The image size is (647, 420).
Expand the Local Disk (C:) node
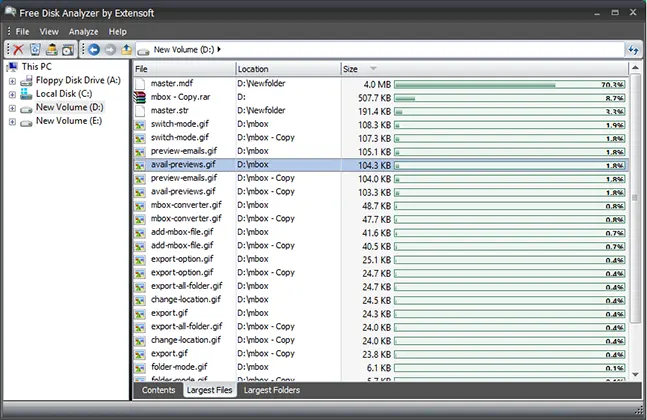pyautogui.click(x=12, y=95)
